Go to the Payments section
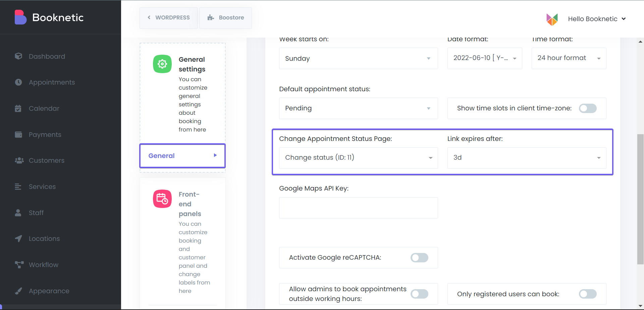The height and width of the screenshot is (310, 644). coord(45,135)
